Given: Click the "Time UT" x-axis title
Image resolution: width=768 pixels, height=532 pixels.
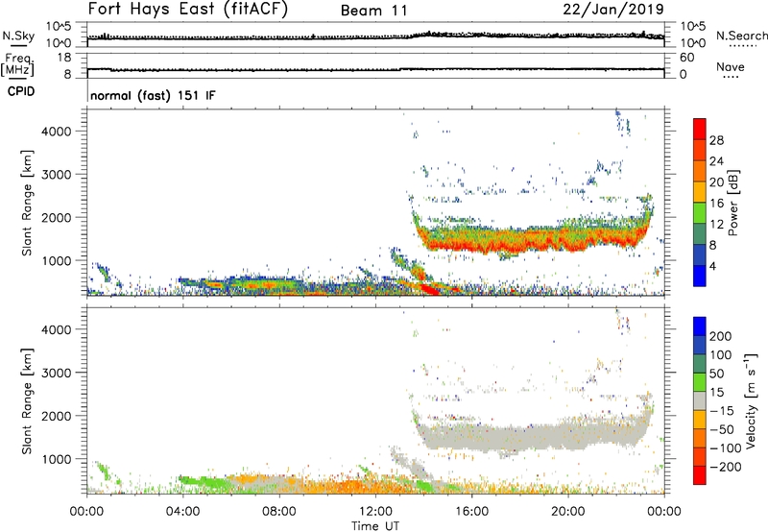Looking at the screenshot, I should (x=375, y=526).
